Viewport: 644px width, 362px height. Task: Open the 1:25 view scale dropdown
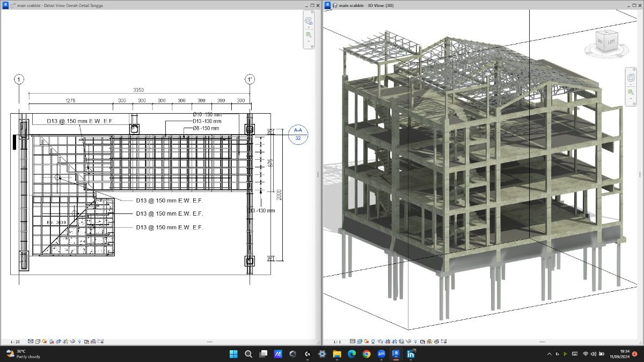pyautogui.click(x=15, y=341)
